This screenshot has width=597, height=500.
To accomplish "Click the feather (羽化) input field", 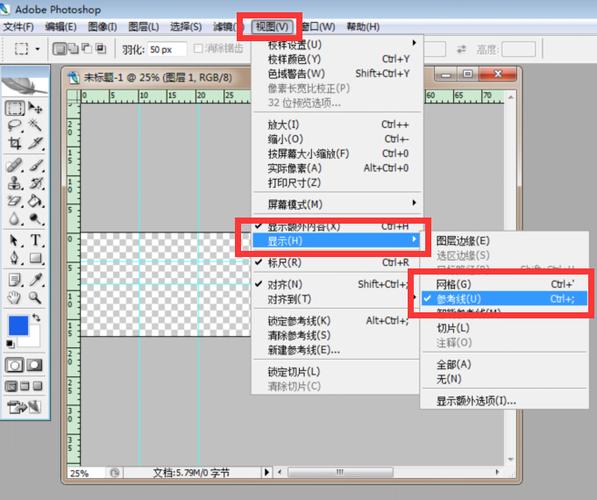I will point(167,50).
